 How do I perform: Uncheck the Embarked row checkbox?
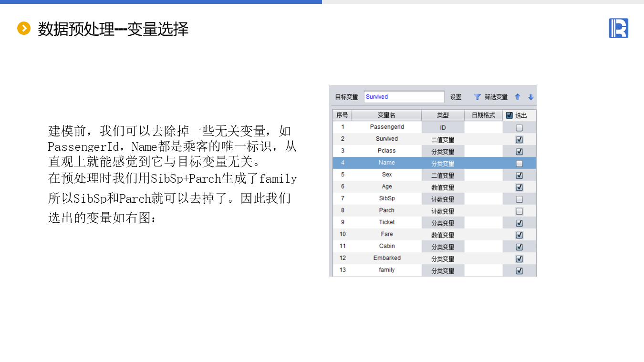tap(519, 259)
